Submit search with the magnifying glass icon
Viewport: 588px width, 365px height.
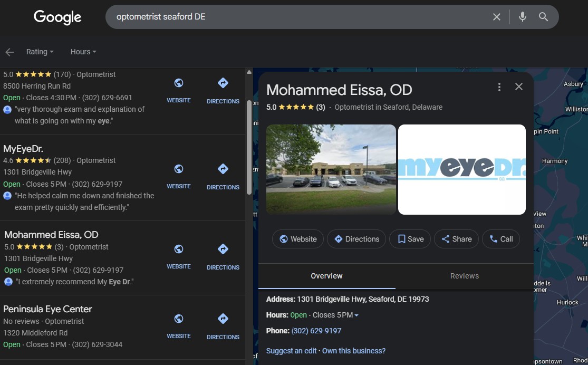pos(543,17)
